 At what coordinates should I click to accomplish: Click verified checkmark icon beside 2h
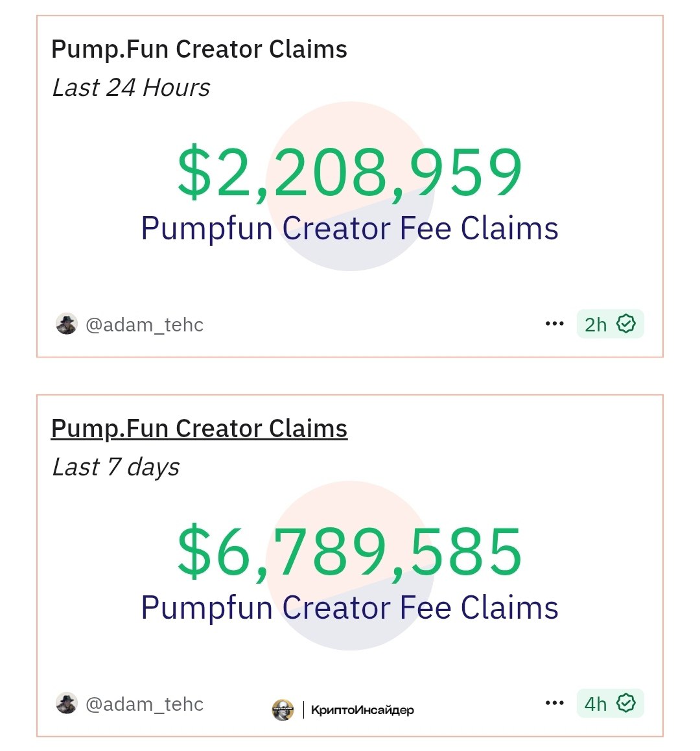point(625,324)
